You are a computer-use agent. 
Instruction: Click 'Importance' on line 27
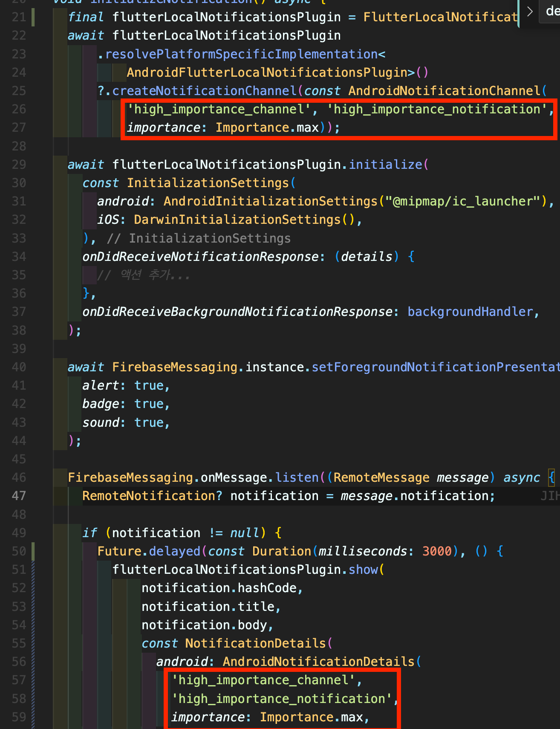tap(253, 128)
